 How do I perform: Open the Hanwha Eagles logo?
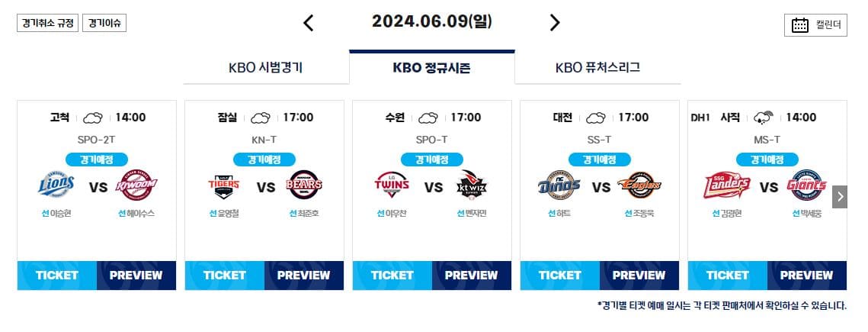pyautogui.click(x=639, y=185)
